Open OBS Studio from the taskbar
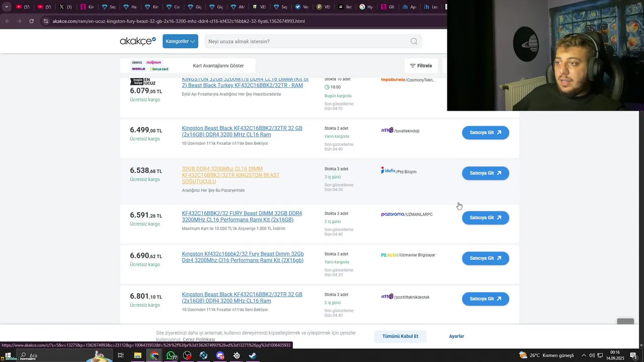The image size is (644, 362). [187, 355]
